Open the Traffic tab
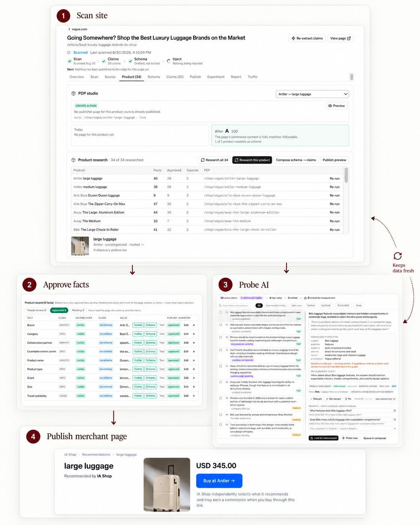Screen dimensions: 420x525 point(253,77)
